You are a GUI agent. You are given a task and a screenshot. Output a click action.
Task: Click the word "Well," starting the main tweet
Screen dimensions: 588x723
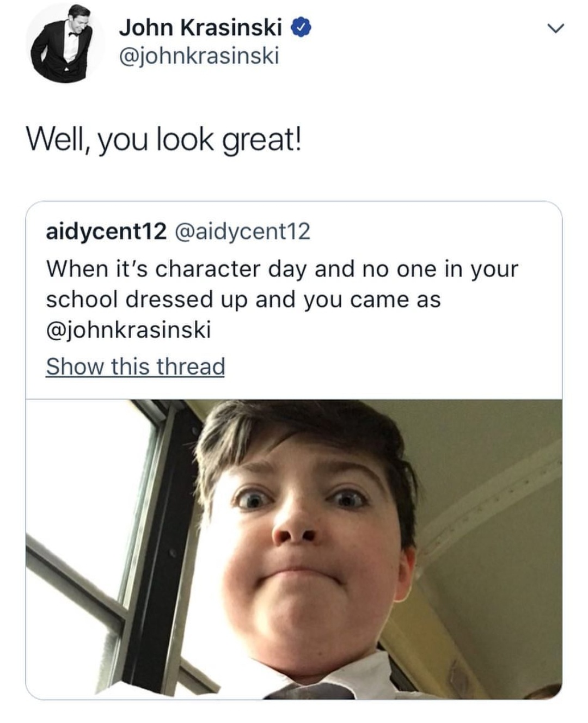pyautogui.click(x=59, y=140)
